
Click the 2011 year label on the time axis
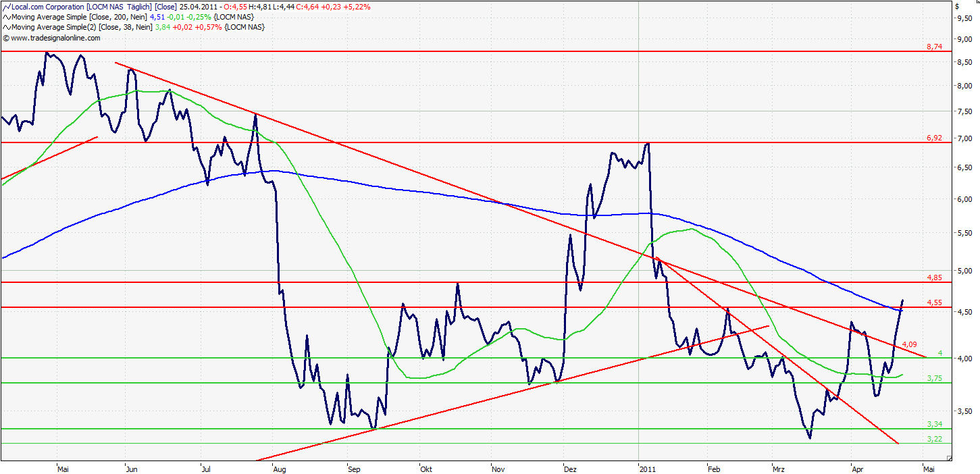(647, 469)
